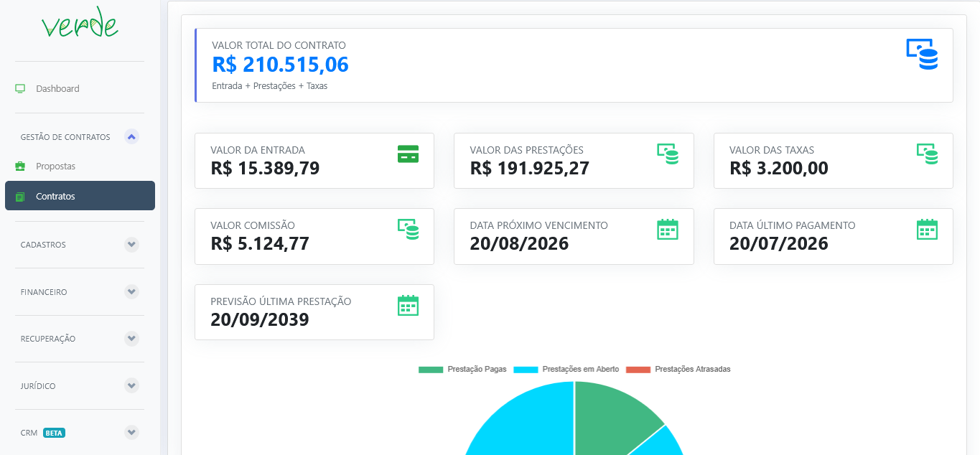Click the PREVISÃO ÚLTIMA PRESTAÇÃO label

pos(281,302)
